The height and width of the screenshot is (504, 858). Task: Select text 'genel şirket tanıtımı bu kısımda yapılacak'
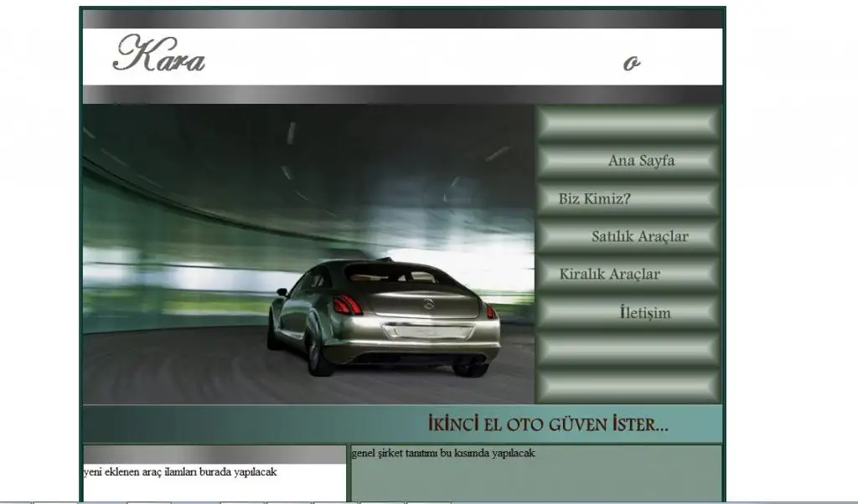pyautogui.click(x=443, y=453)
